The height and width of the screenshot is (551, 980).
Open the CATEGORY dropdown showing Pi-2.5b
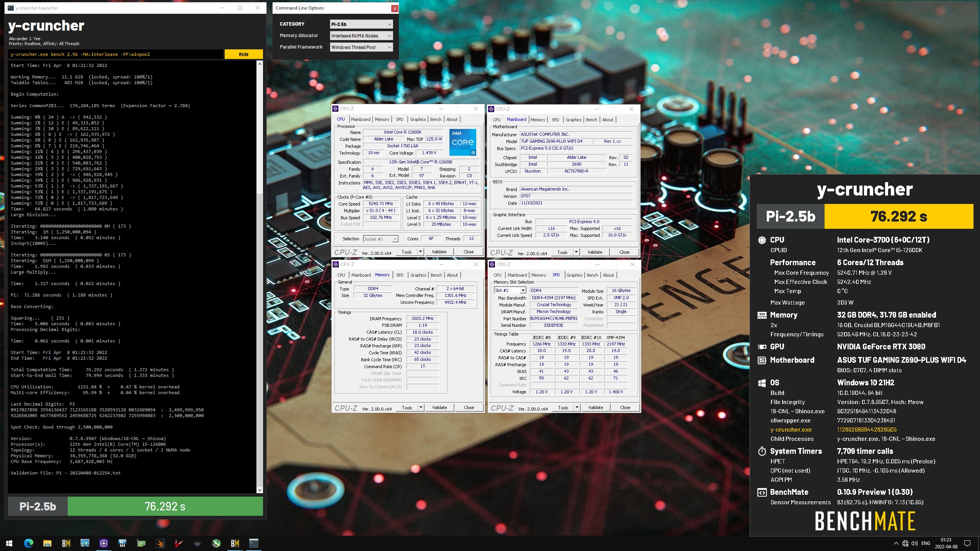click(x=361, y=24)
